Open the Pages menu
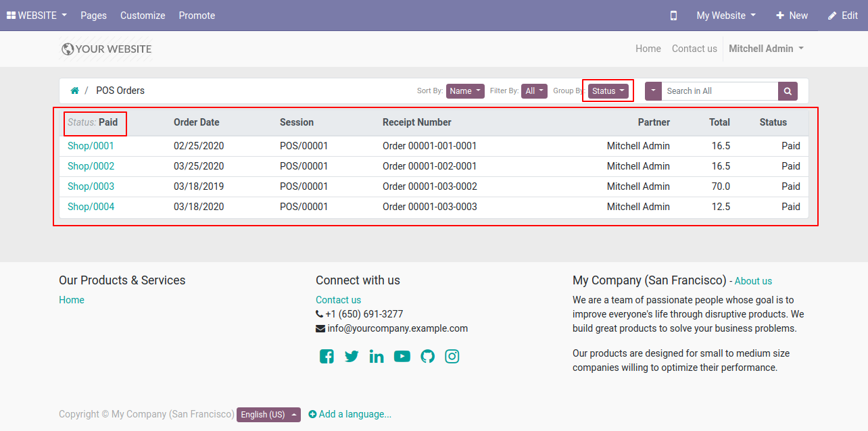 pos(93,16)
